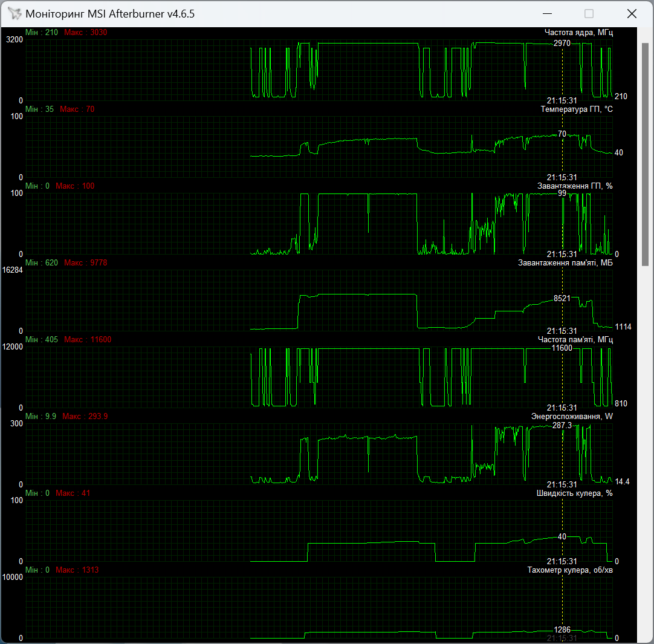Click the fan tachometer marker value 1286
This screenshot has width=654, height=644.
pos(562,629)
